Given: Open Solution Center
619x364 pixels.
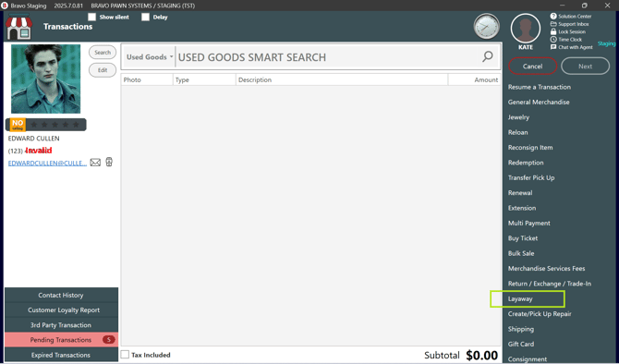Looking at the screenshot, I should coord(571,17).
